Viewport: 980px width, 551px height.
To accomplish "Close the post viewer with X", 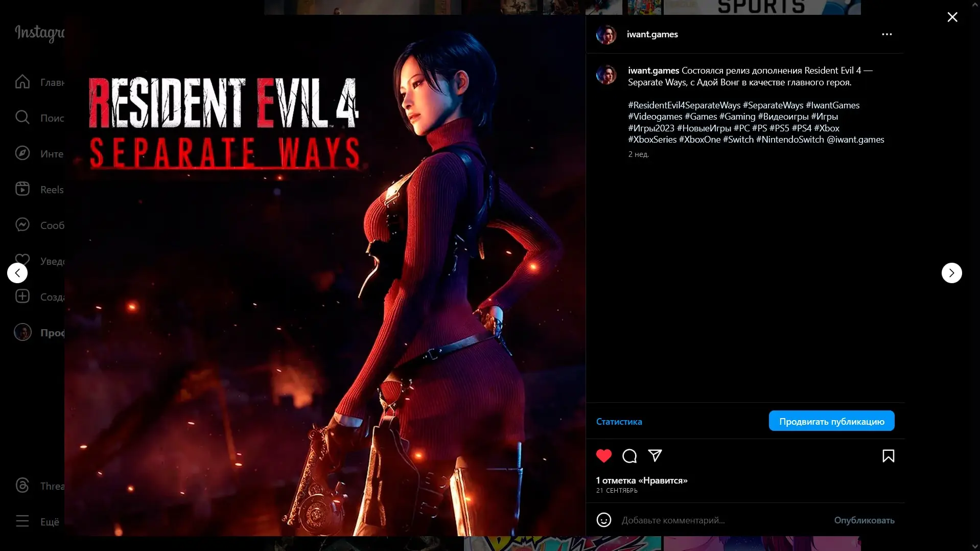I will 952,17.
